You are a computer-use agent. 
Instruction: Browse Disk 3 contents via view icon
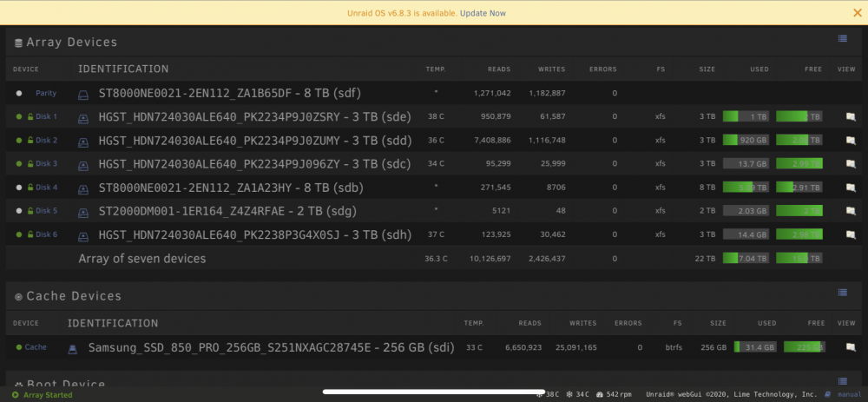point(851,164)
